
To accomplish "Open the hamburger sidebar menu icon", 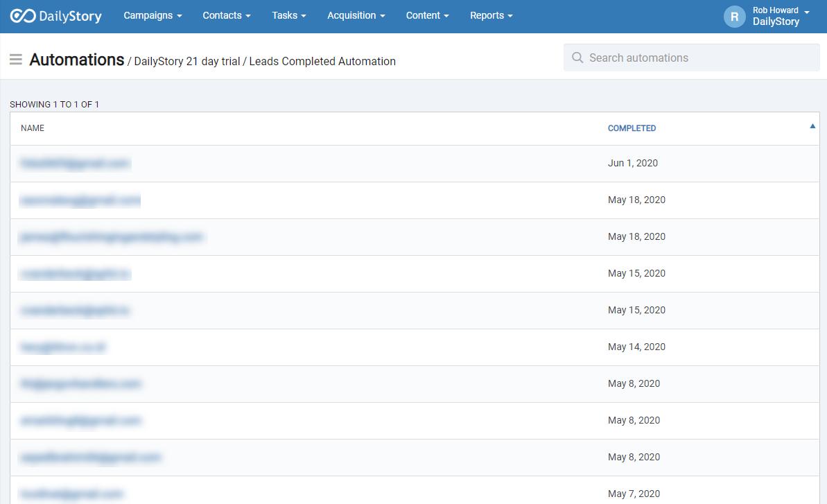I will click(16, 60).
